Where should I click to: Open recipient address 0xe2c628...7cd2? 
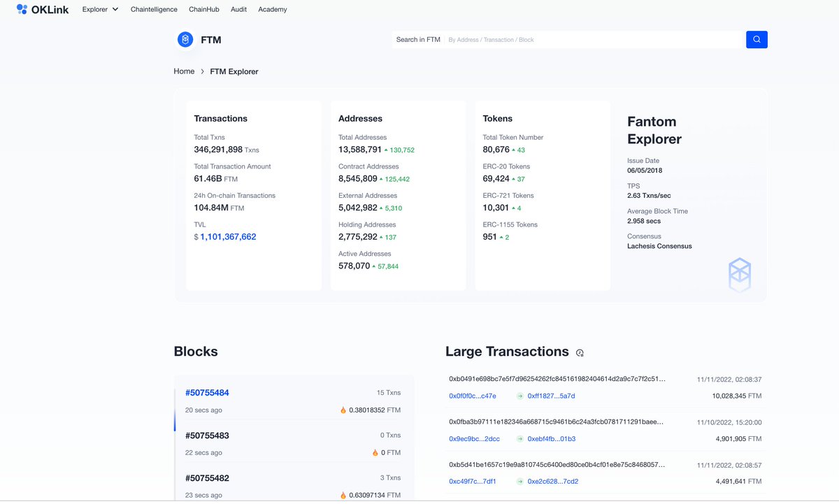(553, 482)
